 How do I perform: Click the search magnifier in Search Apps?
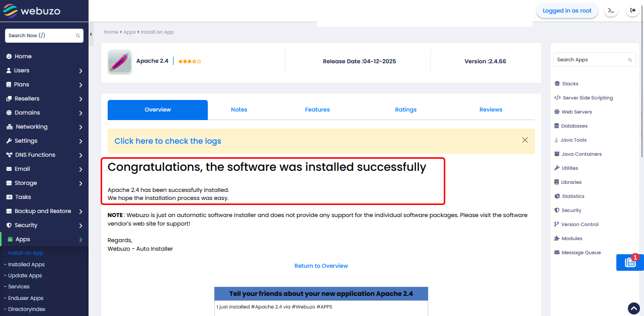click(x=630, y=60)
